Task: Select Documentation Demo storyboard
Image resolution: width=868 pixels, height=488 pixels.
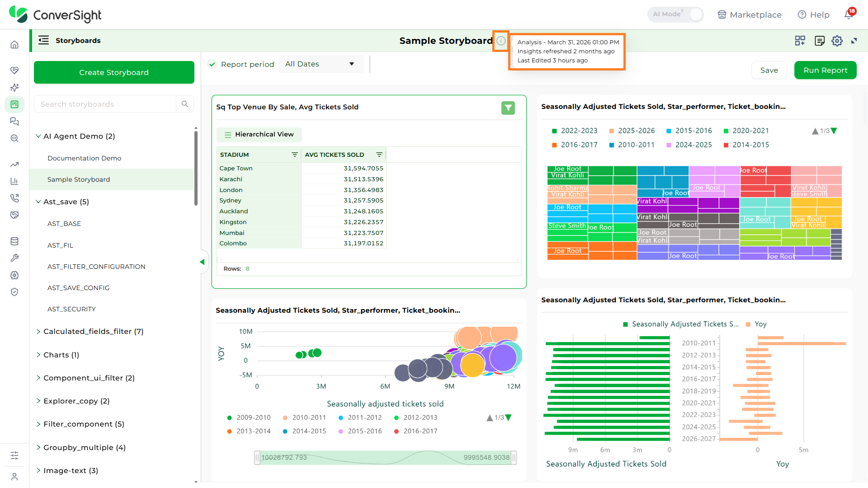Action: [x=85, y=158]
